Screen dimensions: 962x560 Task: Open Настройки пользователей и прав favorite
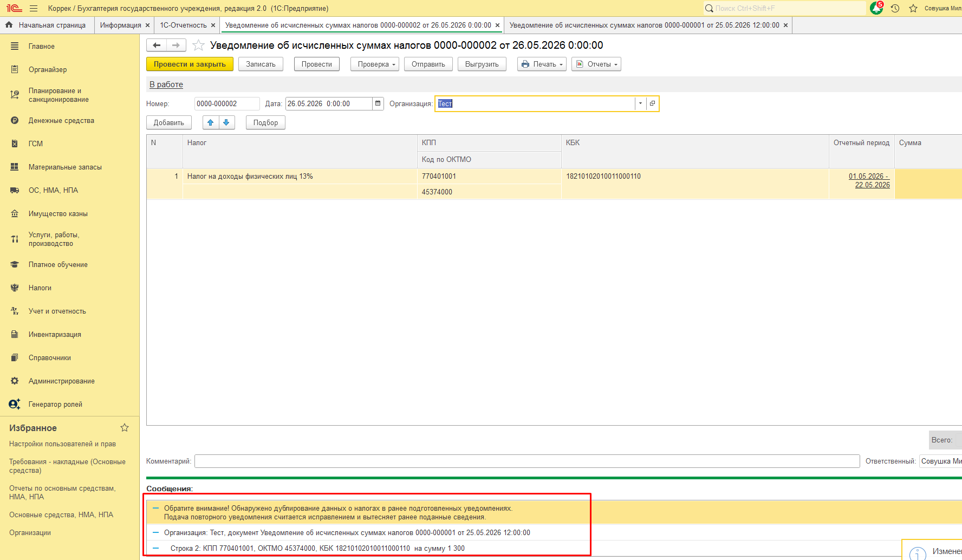[62, 444]
